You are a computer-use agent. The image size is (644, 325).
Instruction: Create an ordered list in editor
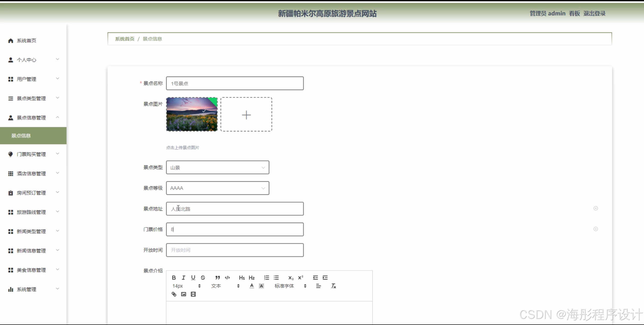click(x=266, y=278)
